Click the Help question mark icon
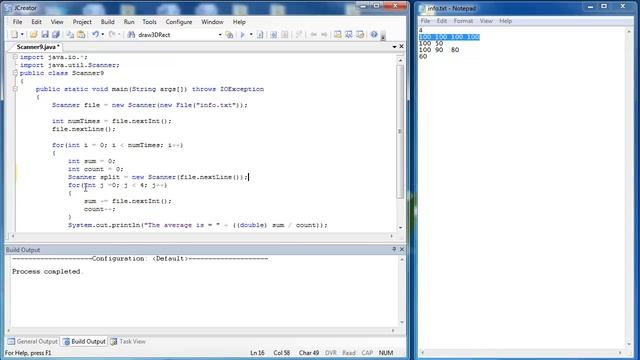640x360 pixels. 374,35
